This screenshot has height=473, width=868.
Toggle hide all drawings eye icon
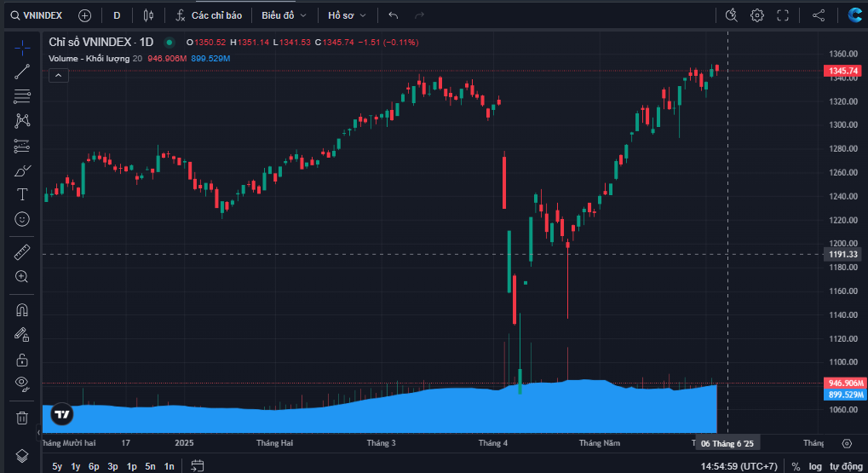(x=22, y=384)
